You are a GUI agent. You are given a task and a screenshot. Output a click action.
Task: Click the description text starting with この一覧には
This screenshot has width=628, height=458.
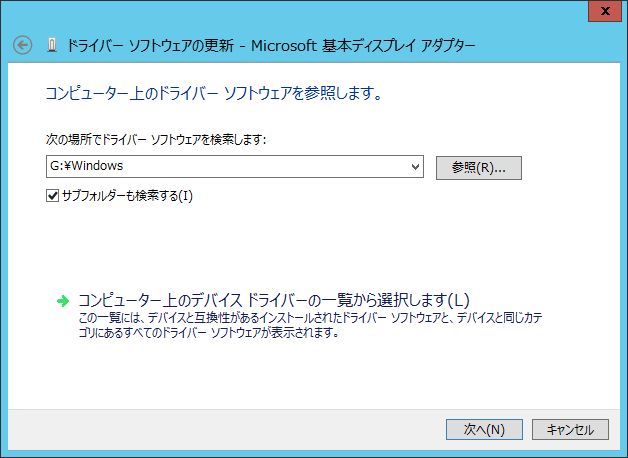coord(310,325)
